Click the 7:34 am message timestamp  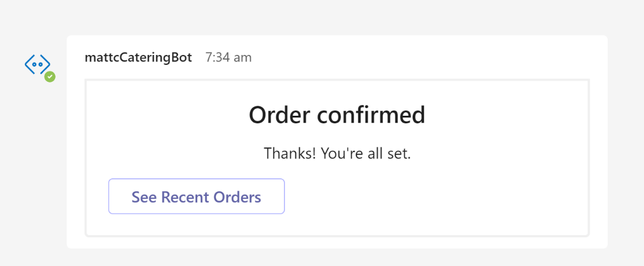click(x=228, y=58)
